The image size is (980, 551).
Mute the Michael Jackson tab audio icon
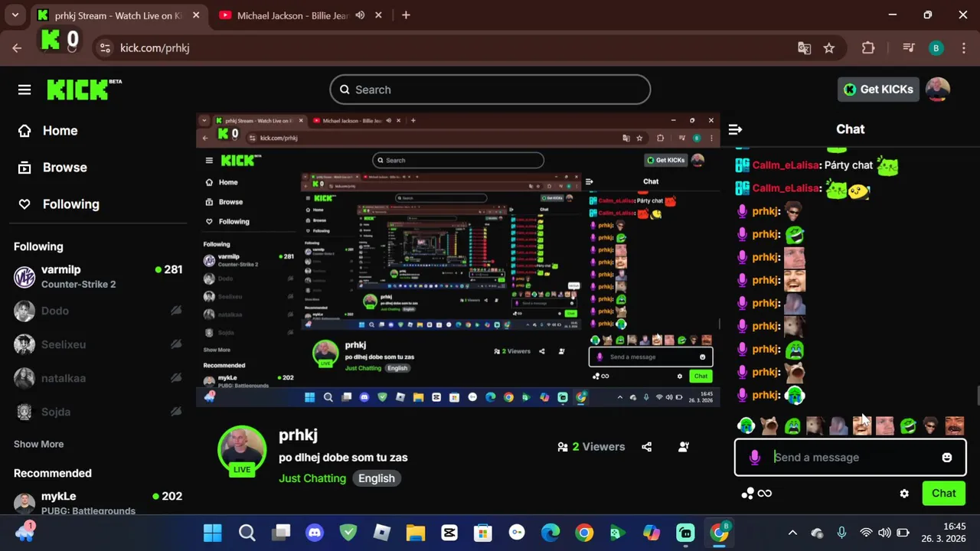[x=360, y=15]
